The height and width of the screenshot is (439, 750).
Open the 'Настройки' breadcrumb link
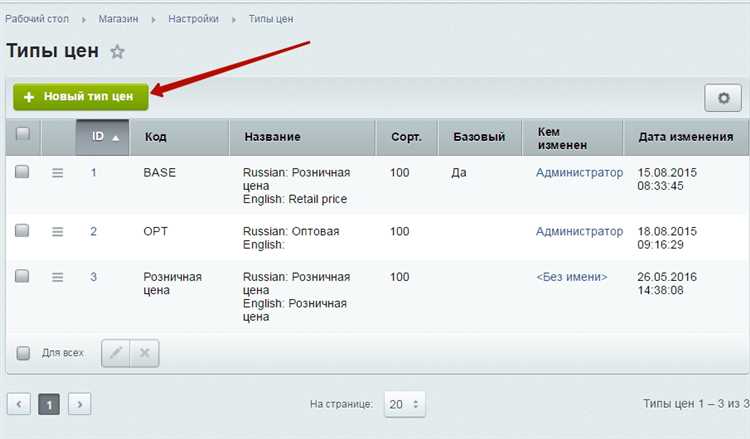(193, 19)
